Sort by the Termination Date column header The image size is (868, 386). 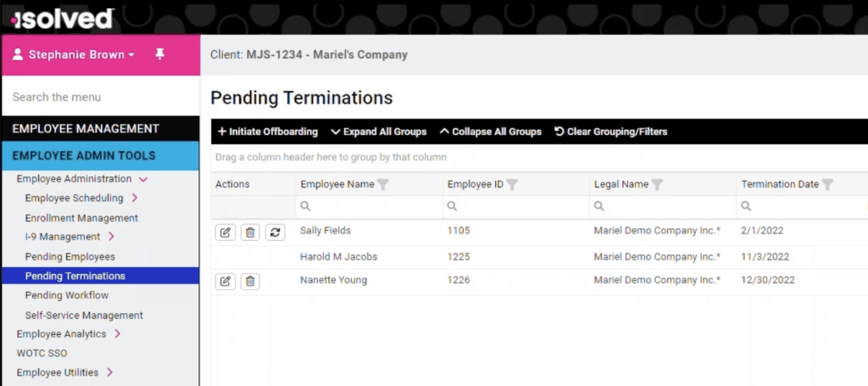pos(780,184)
